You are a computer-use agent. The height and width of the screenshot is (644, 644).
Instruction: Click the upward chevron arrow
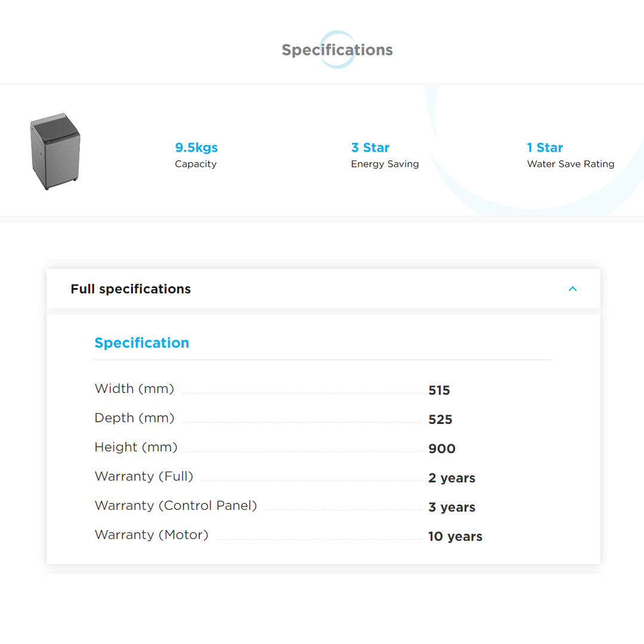click(572, 289)
